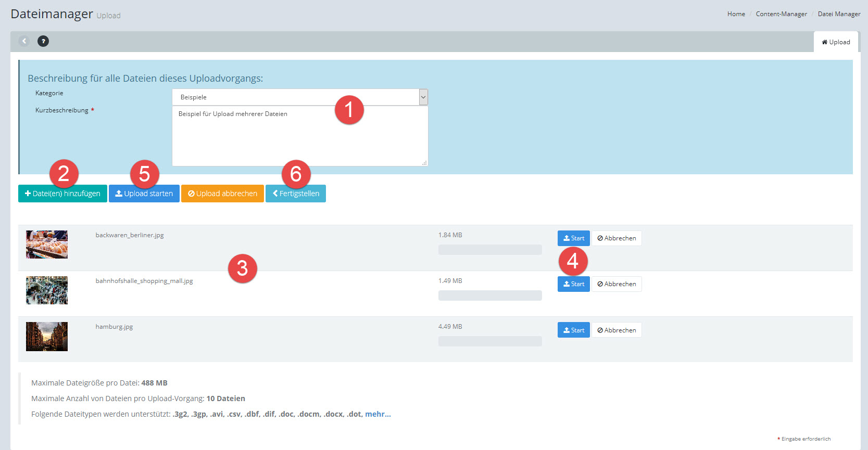Click the back arrow icon in toolbar
Image resolution: width=868 pixels, height=450 pixels.
24,41
